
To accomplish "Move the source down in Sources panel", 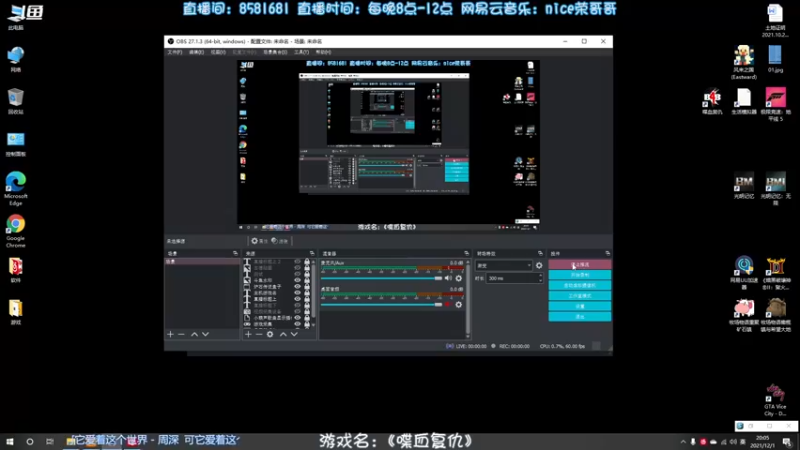I will point(294,334).
